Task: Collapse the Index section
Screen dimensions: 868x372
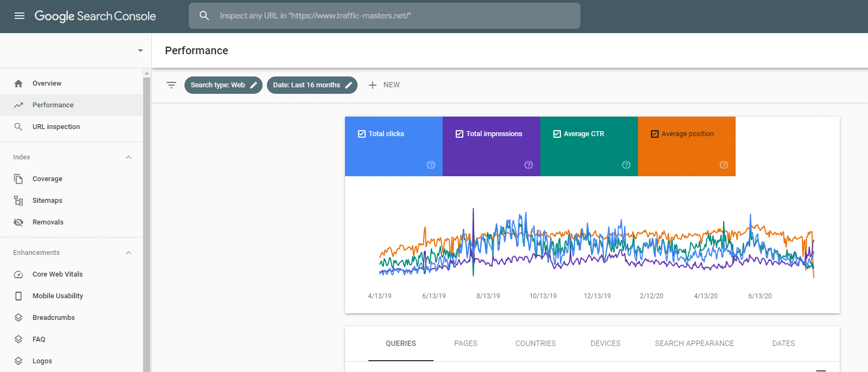Action: 129,157
